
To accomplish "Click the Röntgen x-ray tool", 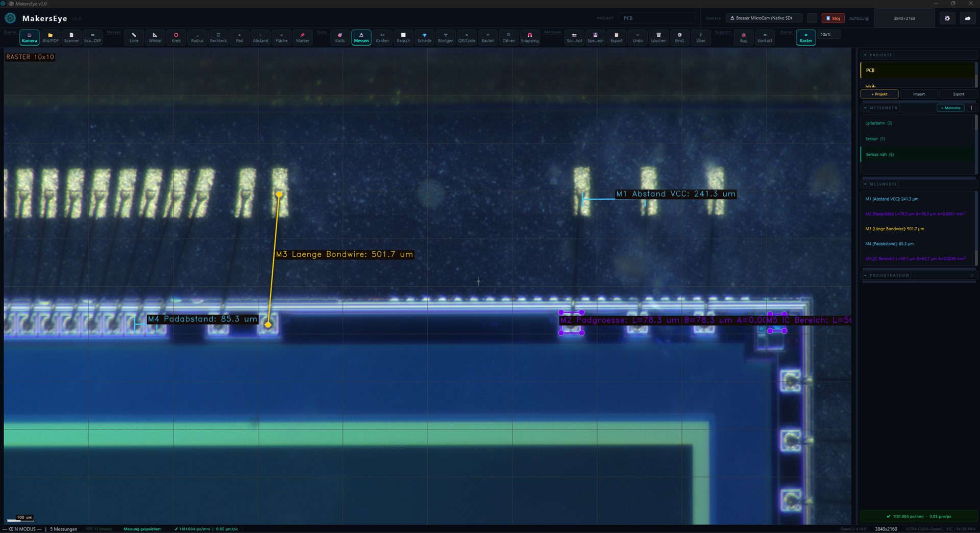I will click(445, 37).
